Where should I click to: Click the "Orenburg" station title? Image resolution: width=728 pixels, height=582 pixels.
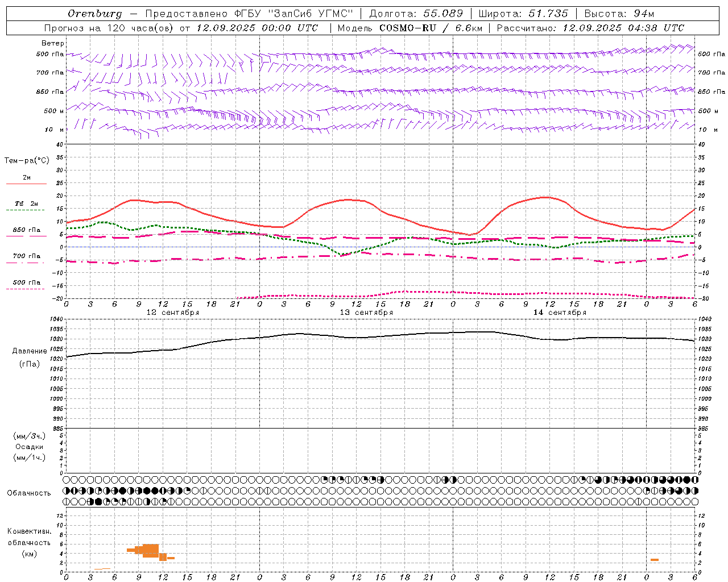tap(94, 14)
